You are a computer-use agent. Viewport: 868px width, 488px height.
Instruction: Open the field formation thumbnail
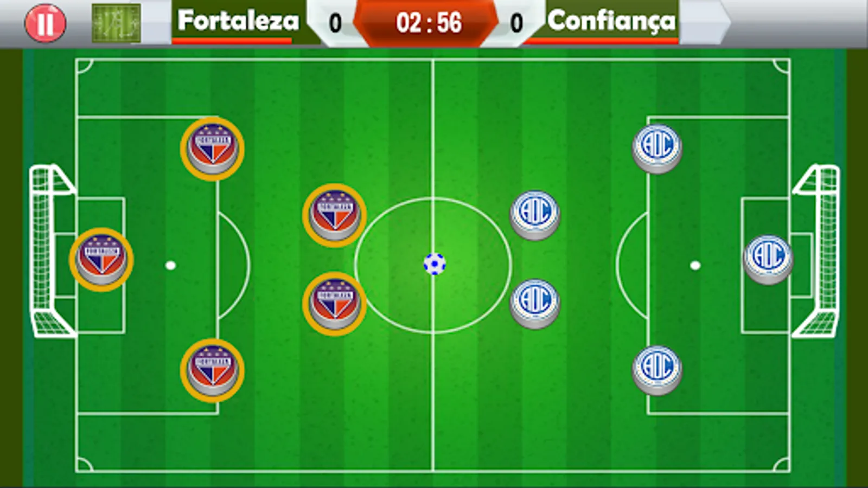click(x=116, y=23)
